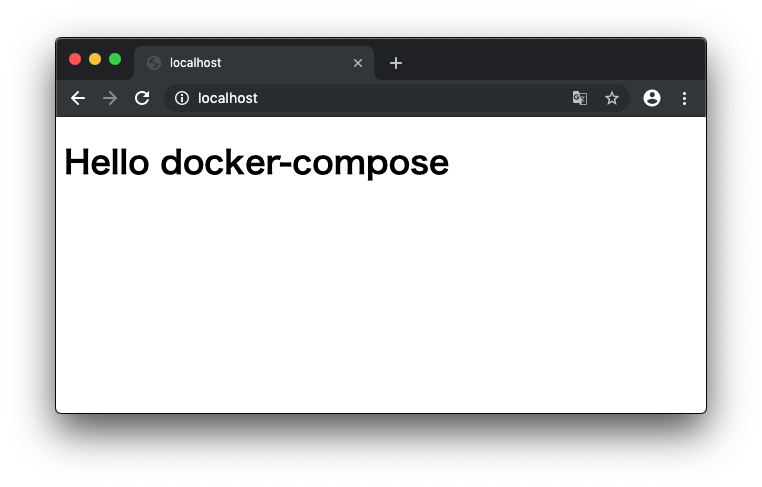
Task: Open a new tab with plus button
Action: point(396,63)
